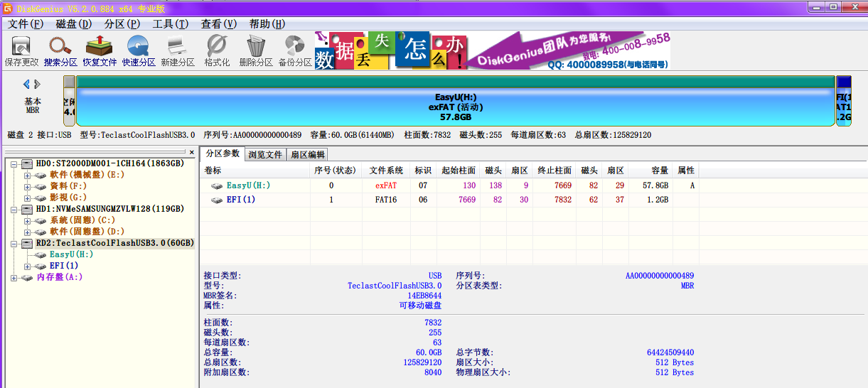This screenshot has width=868, height=388.
Task: Select EasyU(H:) in the disk tree
Action: pyautogui.click(x=71, y=254)
